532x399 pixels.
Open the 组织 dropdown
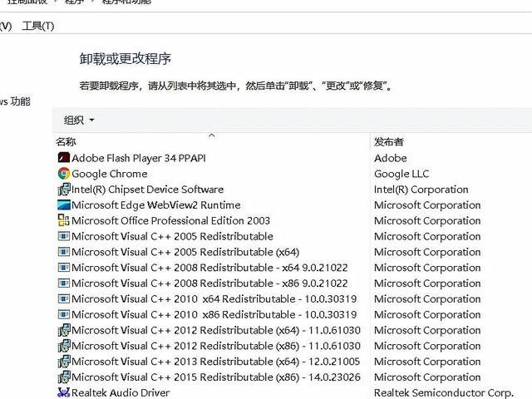pyautogui.click(x=79, y=120)
